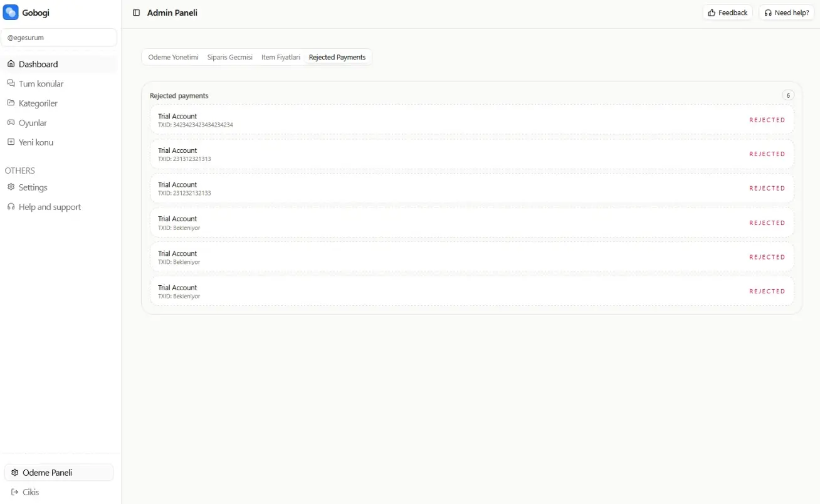Viewport: 820px width, 504px height.
Task: Select payment with TXID 231312321313
Action: tap(471, 154)
